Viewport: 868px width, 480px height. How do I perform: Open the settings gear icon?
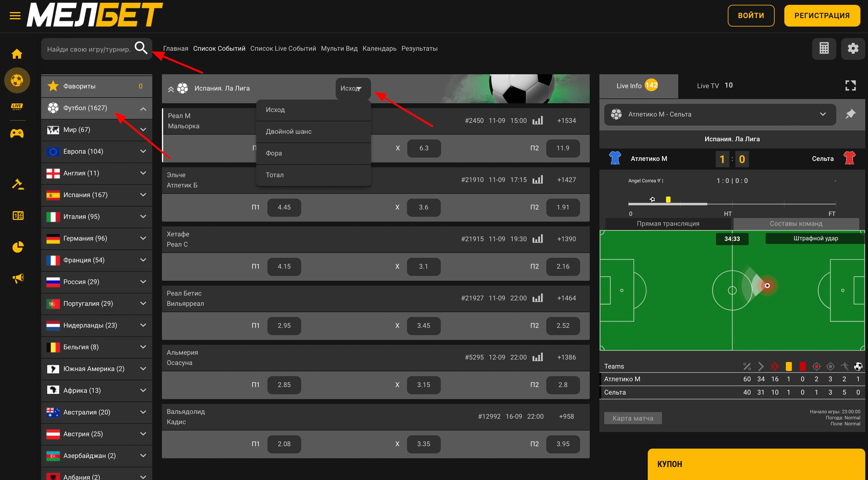(x=853, y=49)
